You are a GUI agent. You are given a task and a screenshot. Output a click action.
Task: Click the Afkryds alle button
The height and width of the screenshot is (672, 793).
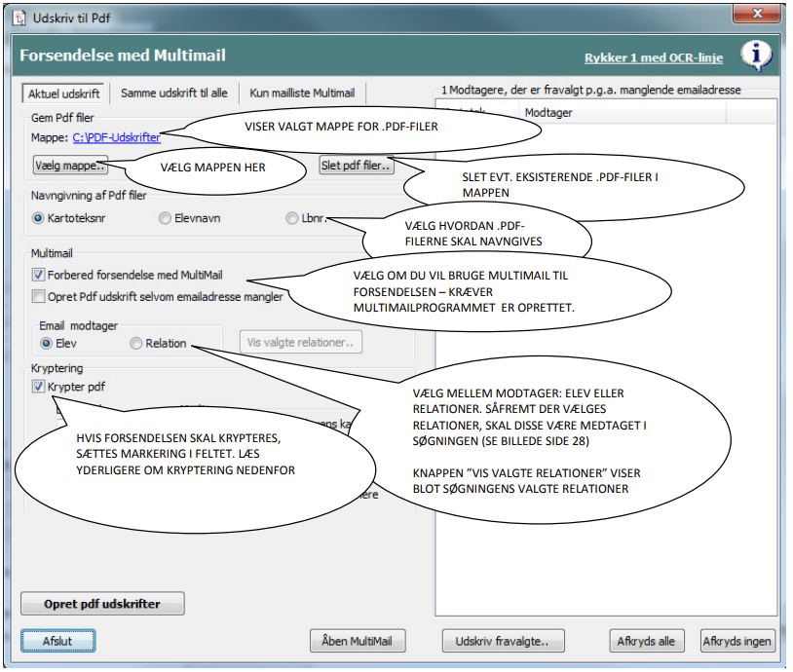click(x=646, y=641)
